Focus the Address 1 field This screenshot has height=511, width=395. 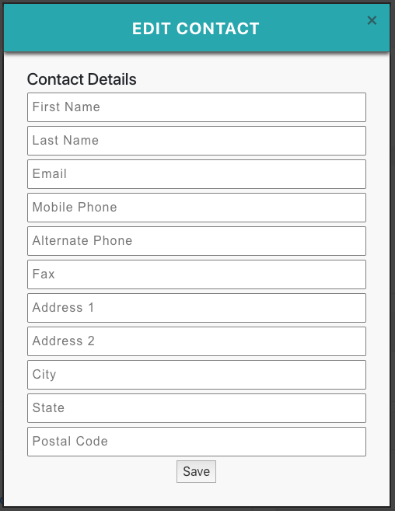click(x=196, y=308)
